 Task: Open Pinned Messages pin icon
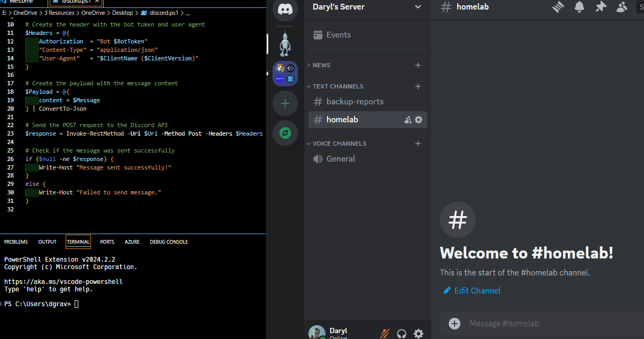[x=601, y=7]
